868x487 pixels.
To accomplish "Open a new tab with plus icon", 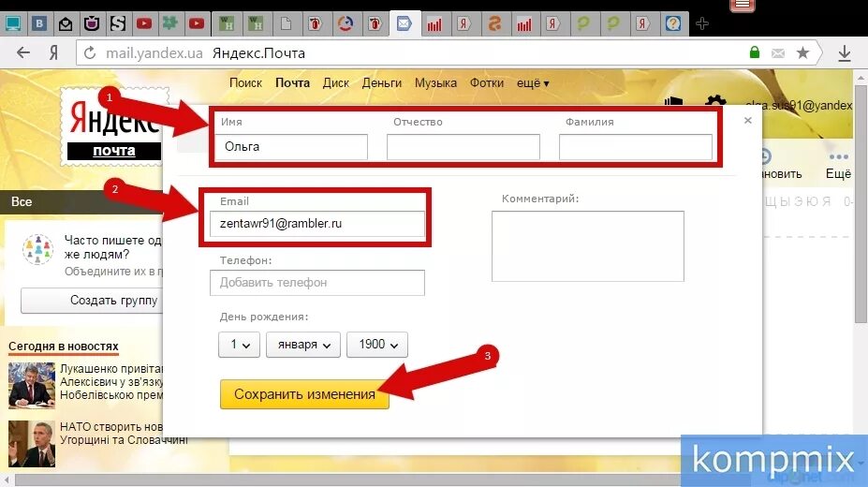I will pyautogui.click(x=702, y=23).
